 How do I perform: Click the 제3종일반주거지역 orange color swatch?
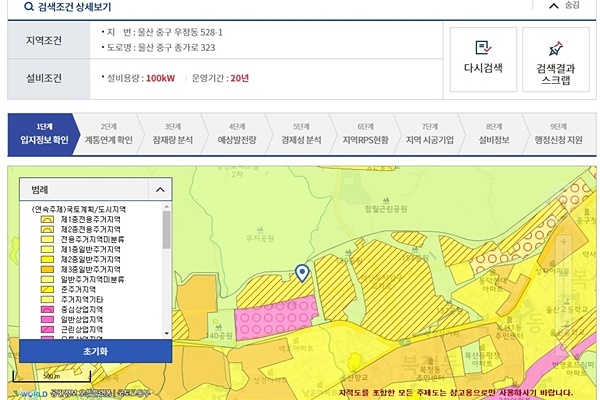47,269
